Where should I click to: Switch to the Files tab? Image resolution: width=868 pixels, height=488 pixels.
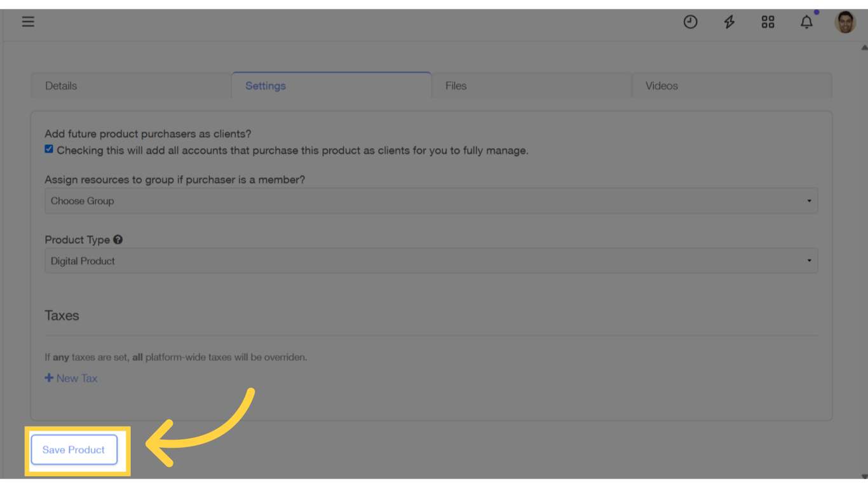tap(531, 86)
